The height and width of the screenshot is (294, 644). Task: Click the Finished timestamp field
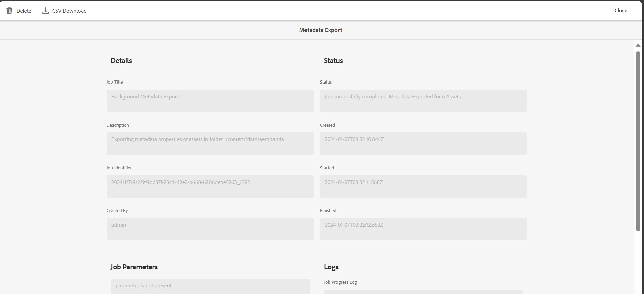pos(423,229)
